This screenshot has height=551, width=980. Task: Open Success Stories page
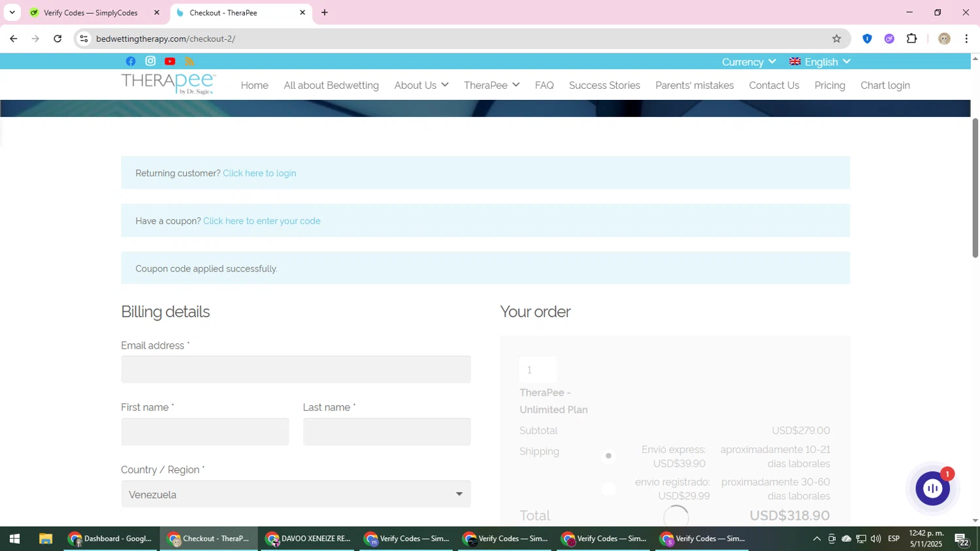tap(604, 86)
